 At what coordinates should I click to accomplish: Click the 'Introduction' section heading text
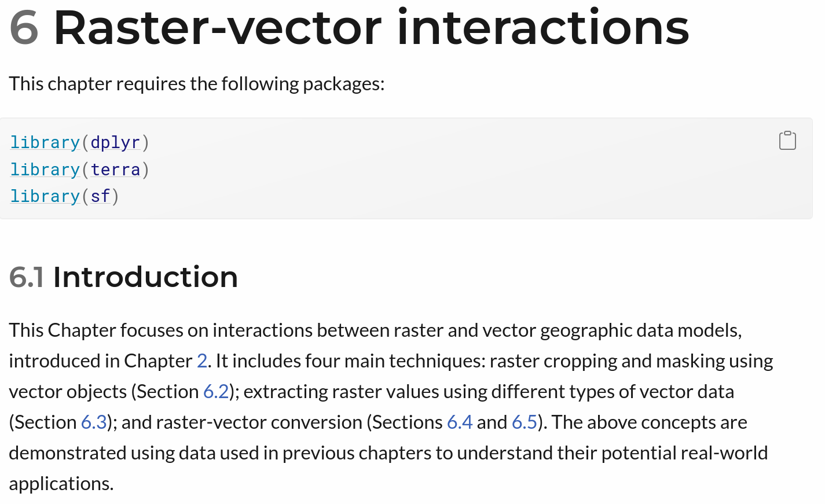[x=145, y=277]
